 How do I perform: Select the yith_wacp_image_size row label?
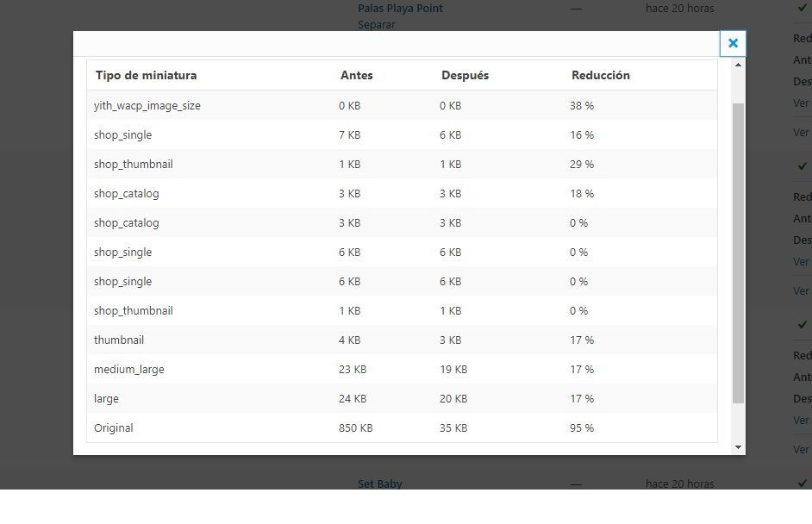pyautogui.click(x=147, y=106)
